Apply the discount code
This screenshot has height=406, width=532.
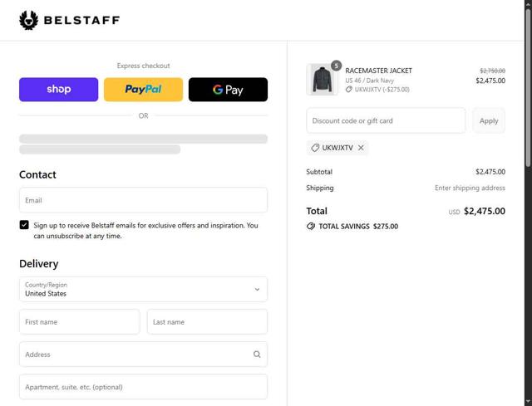[x=489, y=120]
